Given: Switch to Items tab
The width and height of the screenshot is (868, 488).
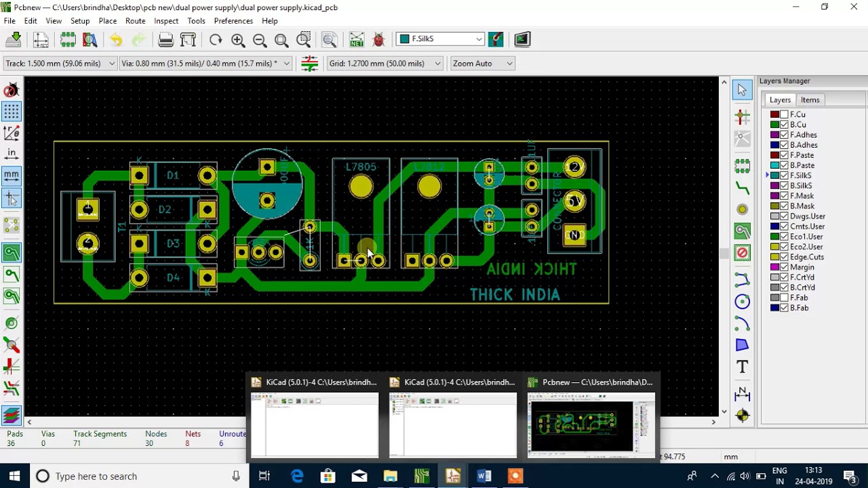Looking at the screenshot, I should (810, 100).
